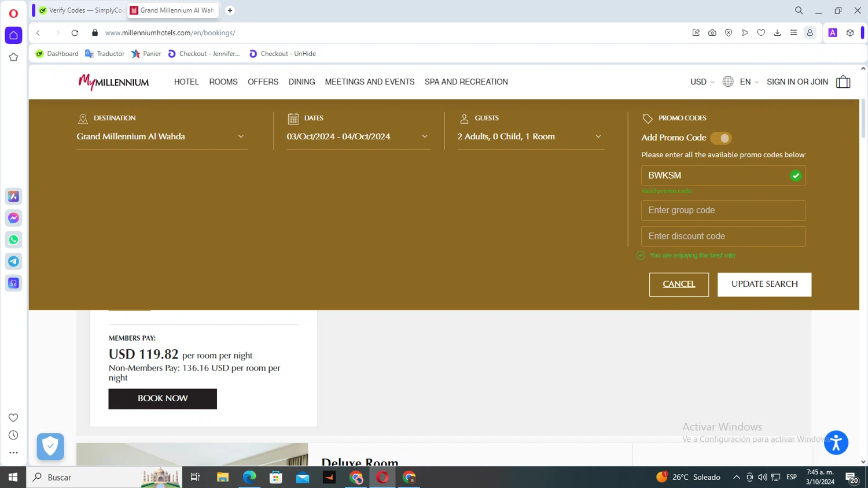Open Panier bookmark
The width and height of the screenshot is (868, 488).
[x=146, y=54]
